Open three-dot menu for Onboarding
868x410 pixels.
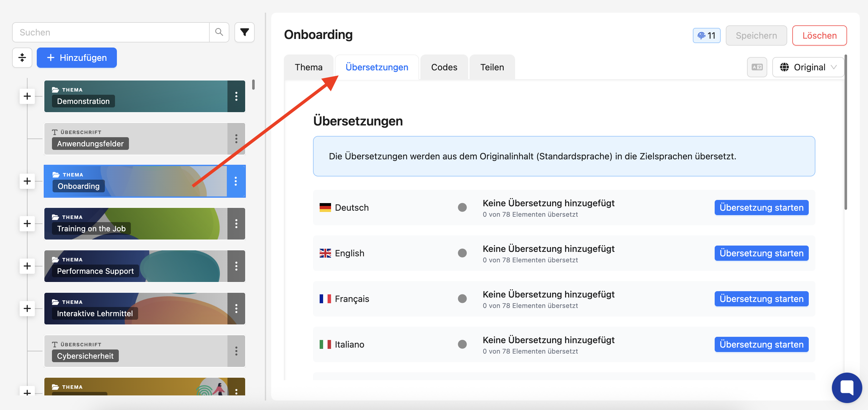click(236, 181)
